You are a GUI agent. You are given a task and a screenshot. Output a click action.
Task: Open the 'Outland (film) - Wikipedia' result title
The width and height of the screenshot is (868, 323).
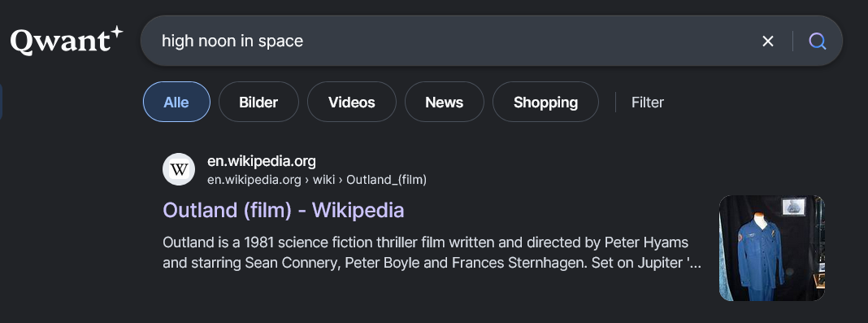point(284,211)
